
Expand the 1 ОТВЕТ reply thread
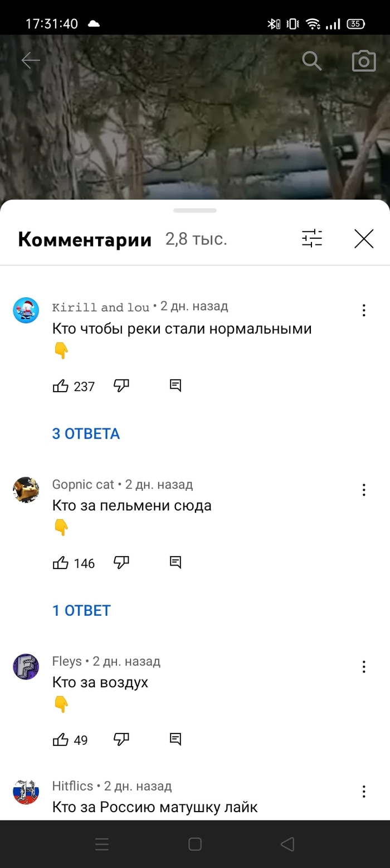pyautogui.click(x=81, y=610)
